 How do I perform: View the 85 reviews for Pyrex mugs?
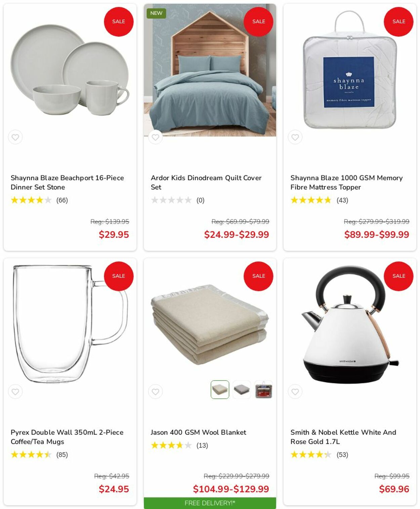[x=62, y=455]
